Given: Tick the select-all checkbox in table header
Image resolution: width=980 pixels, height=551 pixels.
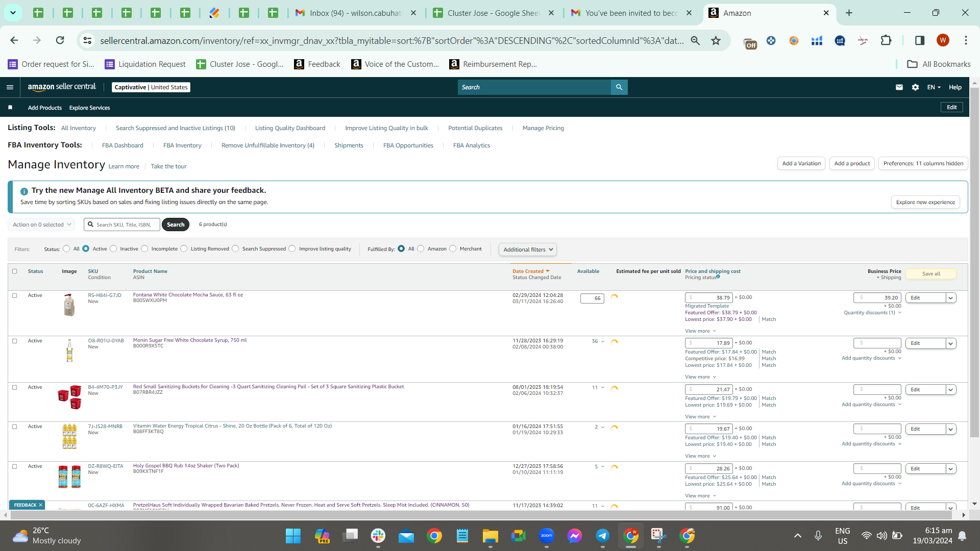Looking at the screenshot, I should pyautogui.click(x=15, y=271).
